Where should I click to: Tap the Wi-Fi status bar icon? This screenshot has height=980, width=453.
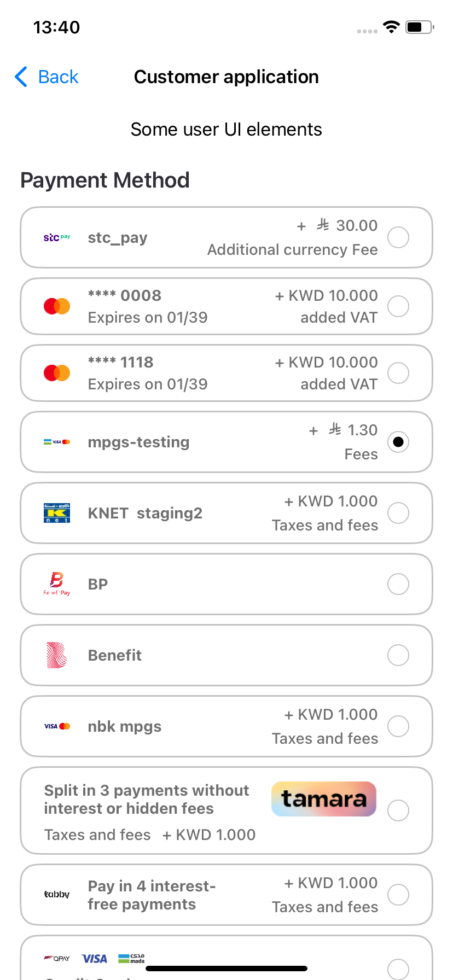pos(391,27)
